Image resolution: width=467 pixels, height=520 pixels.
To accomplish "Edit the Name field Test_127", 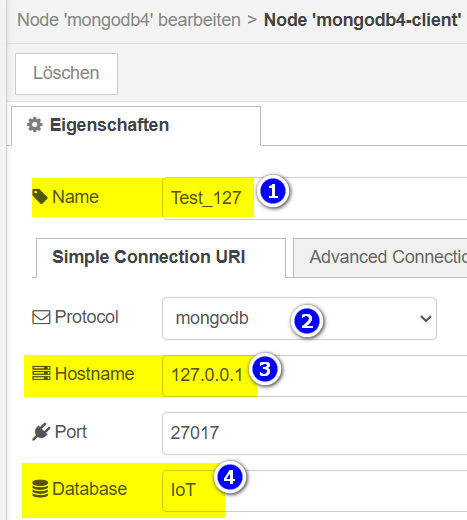I will click(315, 198).
